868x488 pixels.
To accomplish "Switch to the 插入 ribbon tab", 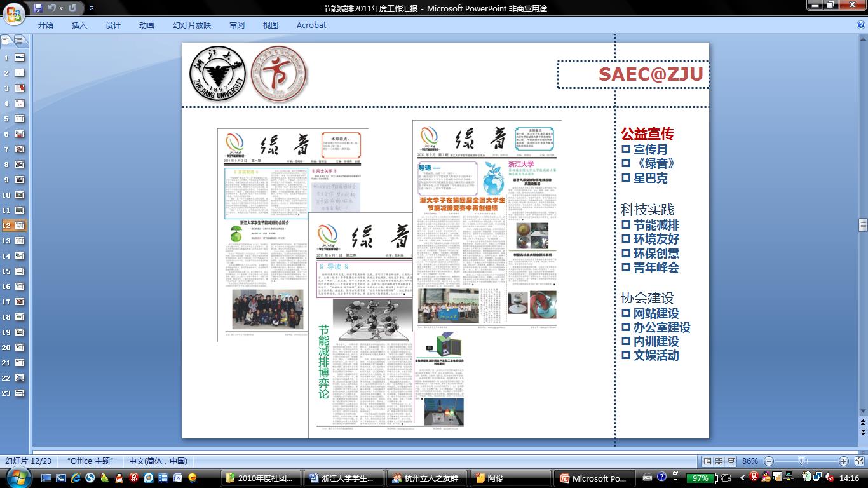I will (x=79, y=25).
